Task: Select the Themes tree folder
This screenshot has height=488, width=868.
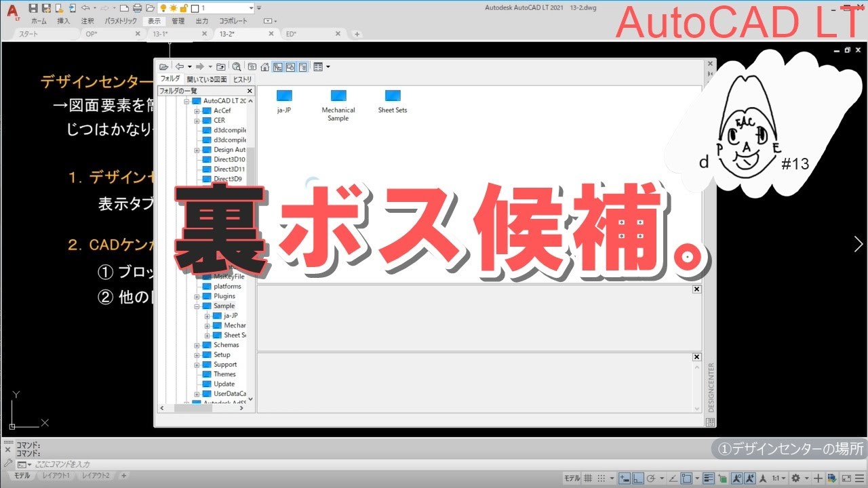Action: pyautogui.click(x=220, y=374)
